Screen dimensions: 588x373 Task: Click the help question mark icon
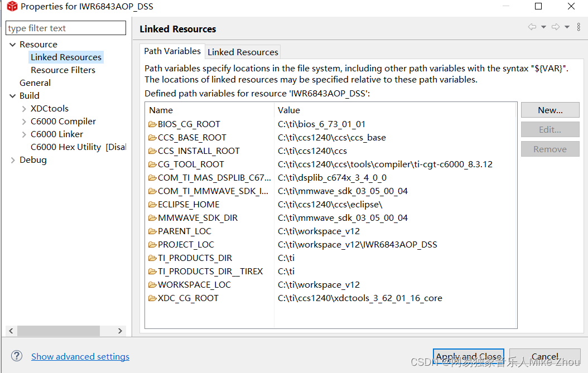tap(16, 356)
